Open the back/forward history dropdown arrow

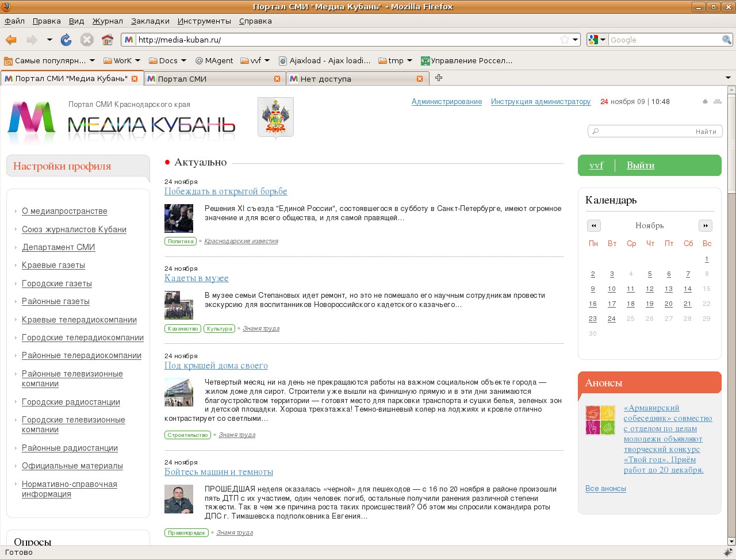[x=49, y=40]
